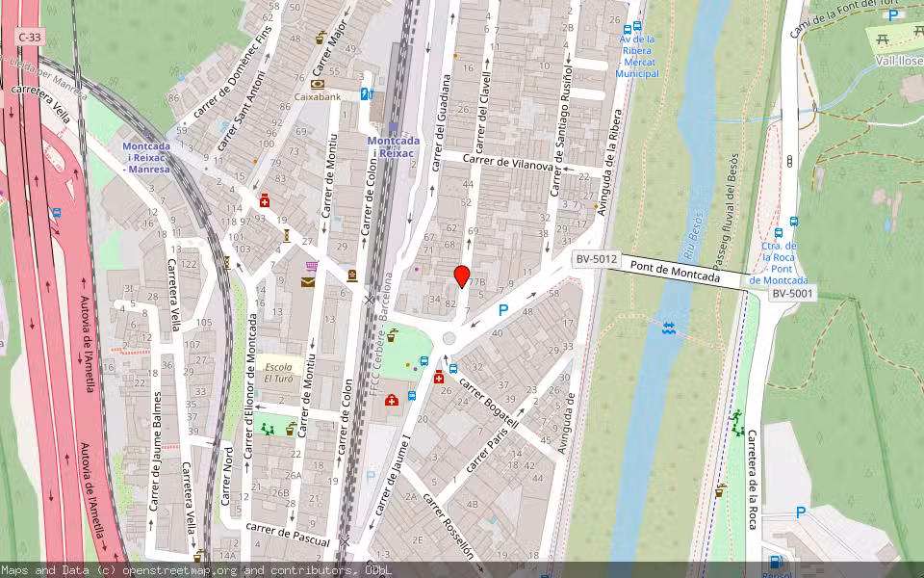Click the Escola El Turó label
Image resolution: width=924 pixels, height=578 pixels.
click(279, 373)
